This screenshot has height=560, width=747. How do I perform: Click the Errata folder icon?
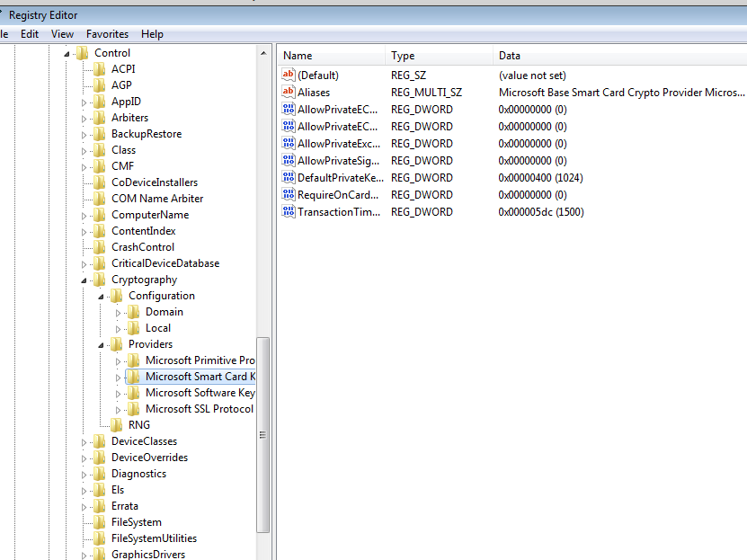[100, 506]
